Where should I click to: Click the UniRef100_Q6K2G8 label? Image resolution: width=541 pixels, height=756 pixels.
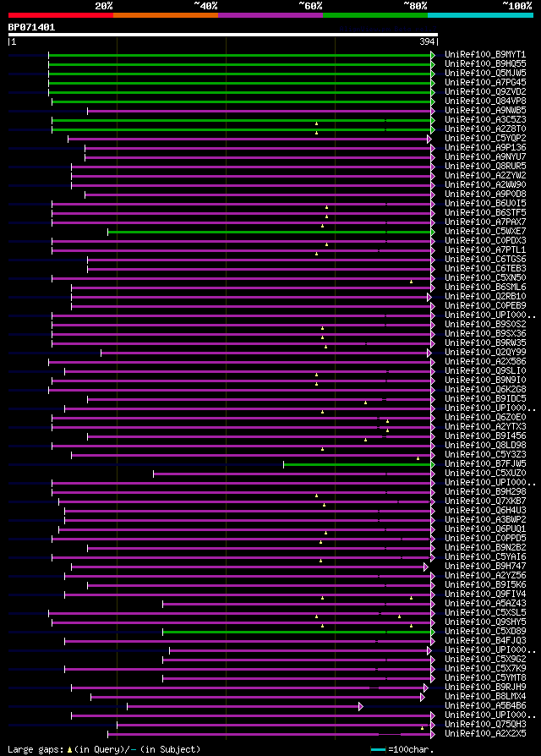point(485,390)
